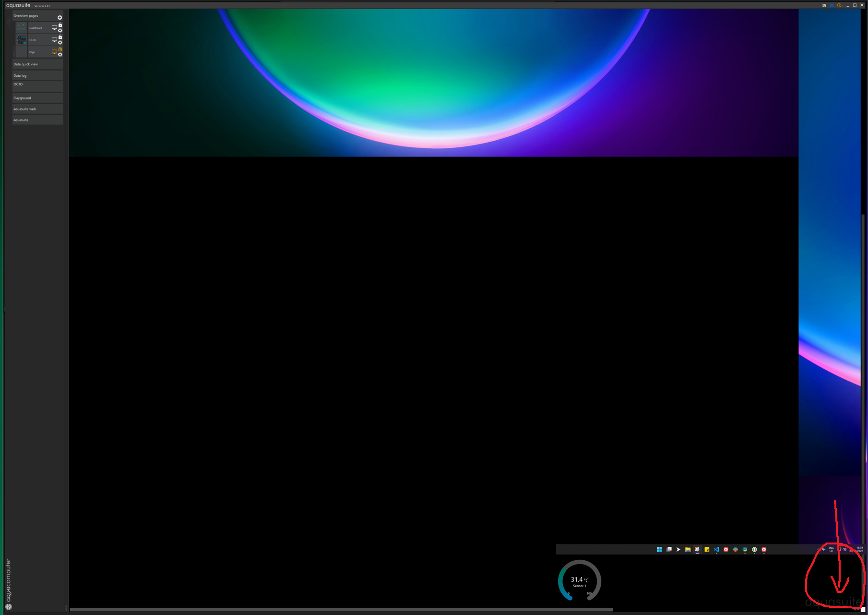The image size is (868, 615).
Task: Click the horizontal scrollbar of the page
Action: 342,610
